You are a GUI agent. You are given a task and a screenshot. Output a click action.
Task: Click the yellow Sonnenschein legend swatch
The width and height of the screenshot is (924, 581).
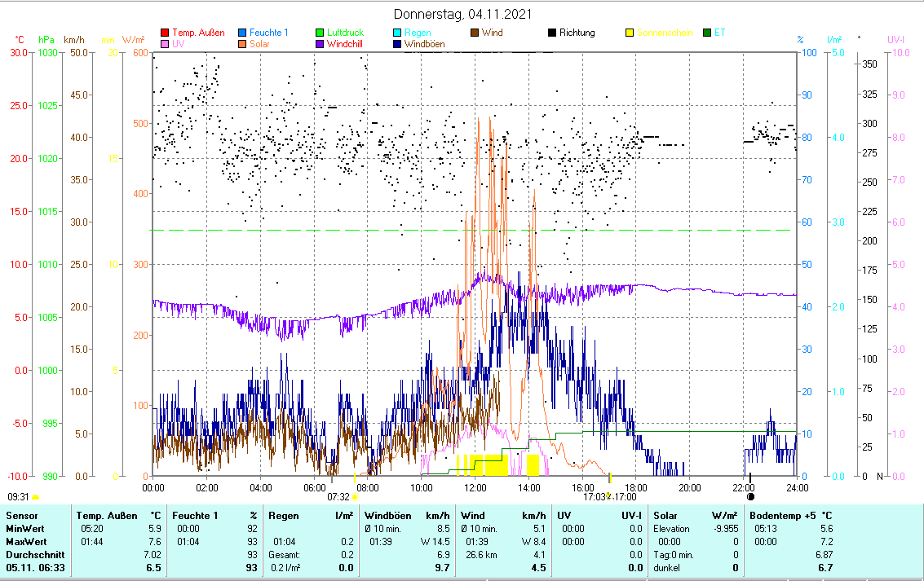(x=630, y=33)
